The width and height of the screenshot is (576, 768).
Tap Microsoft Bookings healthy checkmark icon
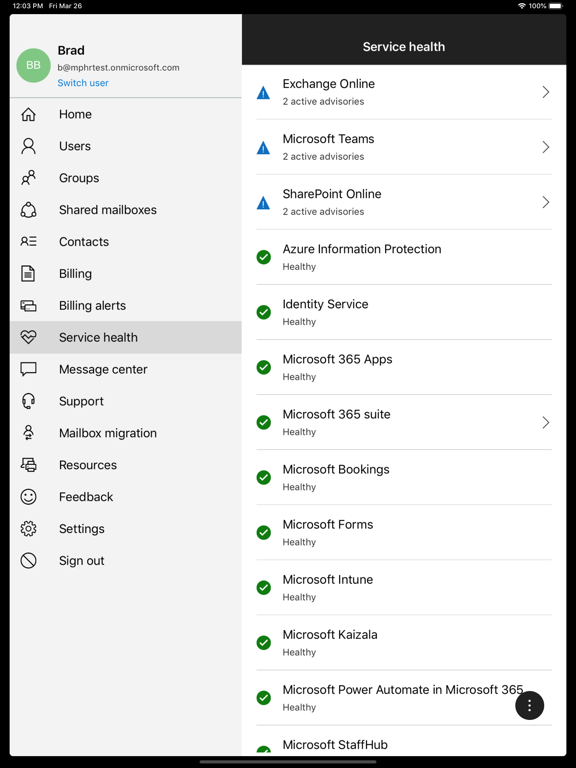tap(264, 478)
